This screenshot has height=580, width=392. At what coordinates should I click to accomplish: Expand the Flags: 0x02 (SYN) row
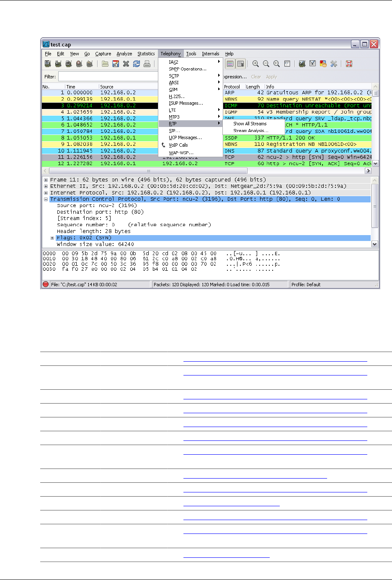tap(52, 238)
